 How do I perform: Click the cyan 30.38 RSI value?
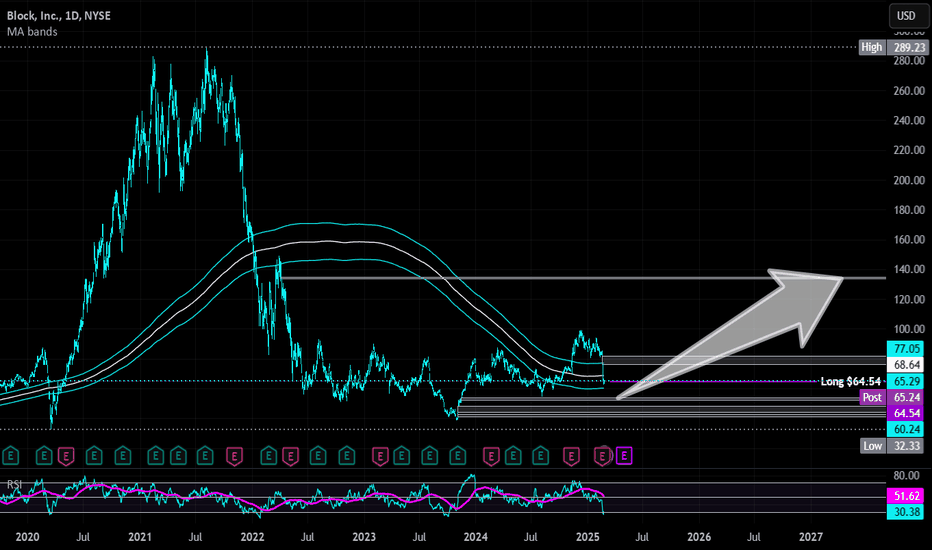[x=905, y=511]
